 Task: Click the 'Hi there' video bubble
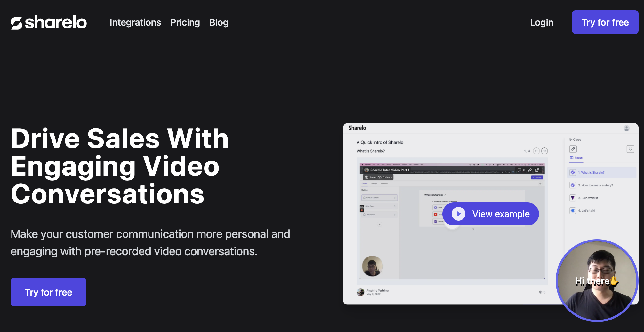tap(597, 281)
